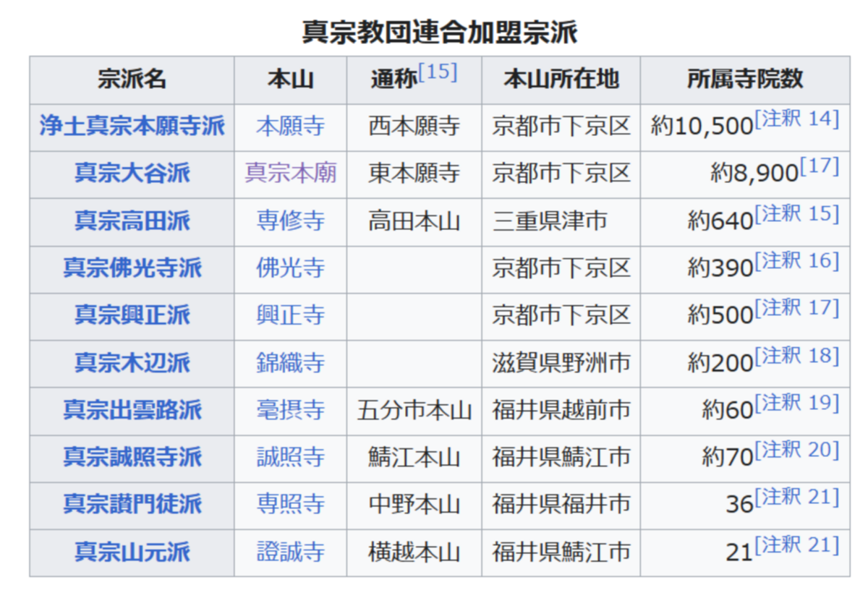This screenshot has width=868, height=598.
Task: Click the 所属寺院数 column header
Action: 745,79
